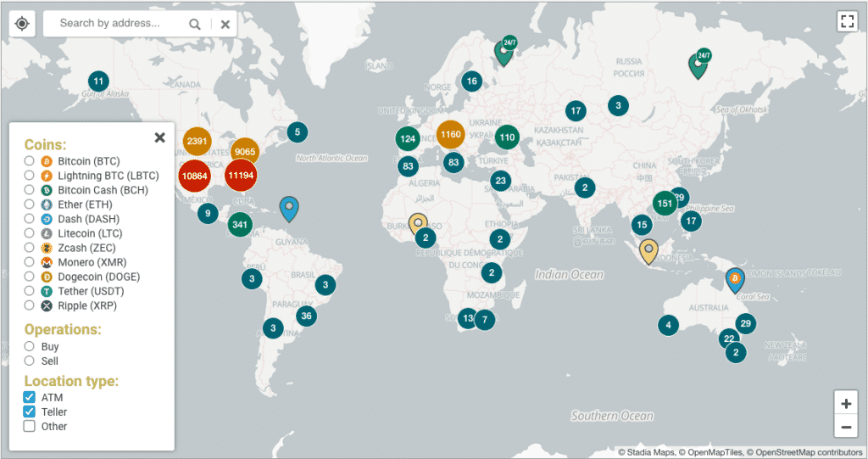The height and width of the screenshot is (459, 868).
Task: Uncheck the ATM location type
Action: tap(30, 397)
